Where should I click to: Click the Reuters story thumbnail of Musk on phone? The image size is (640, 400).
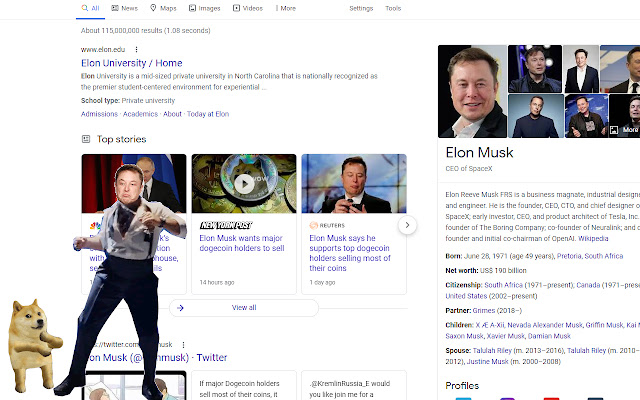pyautogui.click(x=354, y=184)
